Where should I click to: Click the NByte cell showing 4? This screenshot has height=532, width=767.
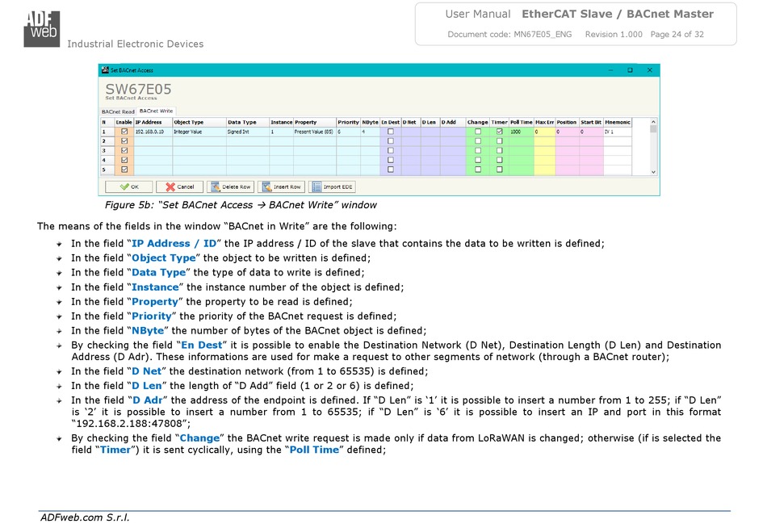coord(371,132)
